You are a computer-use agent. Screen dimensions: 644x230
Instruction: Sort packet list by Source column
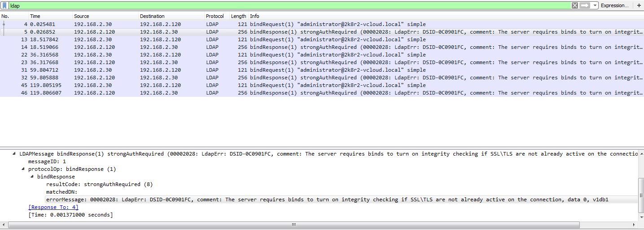pos(82,16)
